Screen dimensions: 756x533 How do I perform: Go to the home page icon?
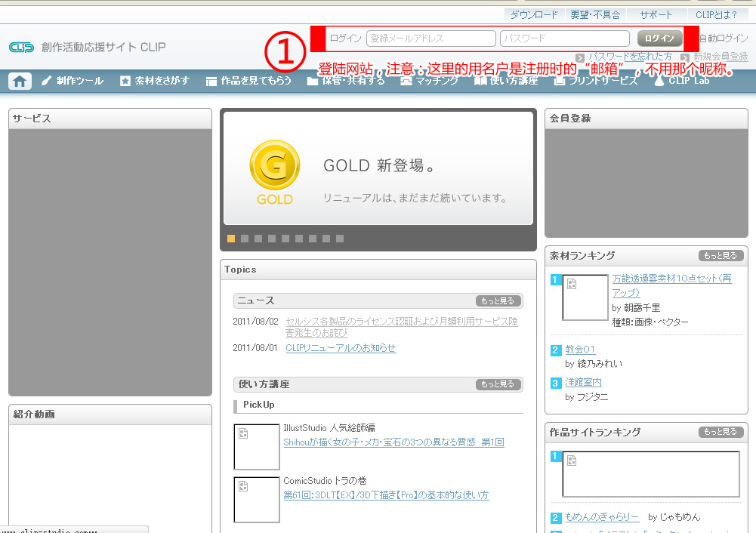point(20,81)
